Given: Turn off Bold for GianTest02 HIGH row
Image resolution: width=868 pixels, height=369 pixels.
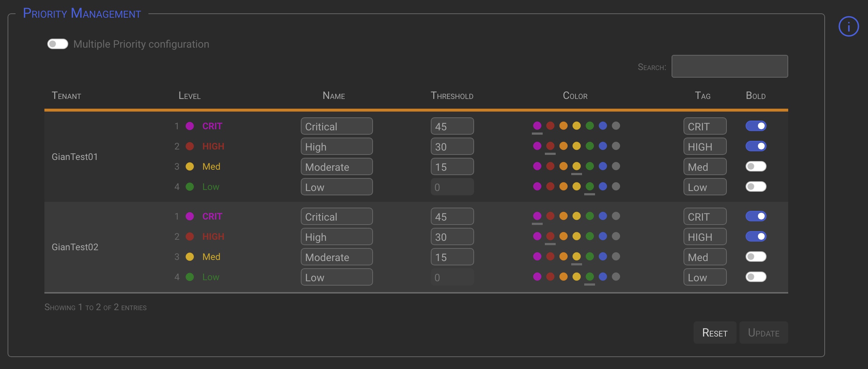Looking at the screenshot, I should coord(756,236).
